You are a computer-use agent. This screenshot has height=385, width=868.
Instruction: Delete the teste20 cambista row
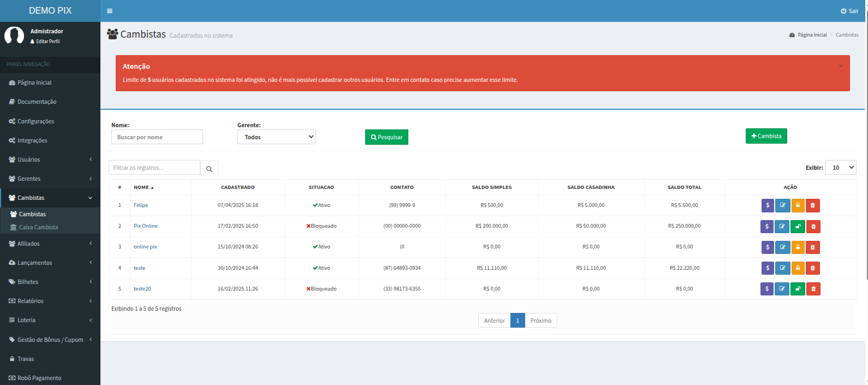pos(813,289)
